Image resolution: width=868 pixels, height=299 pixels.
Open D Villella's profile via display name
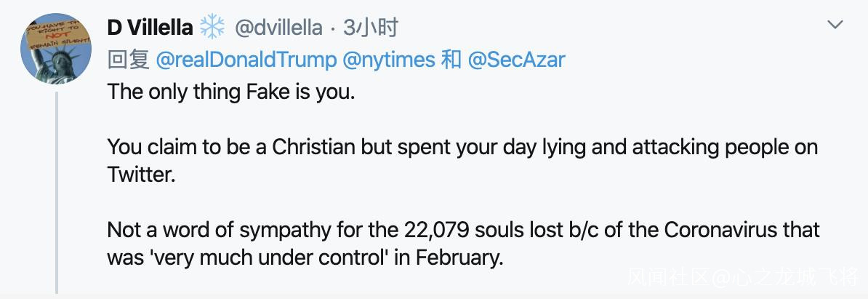pyautogui.click(x=150, y=28)
